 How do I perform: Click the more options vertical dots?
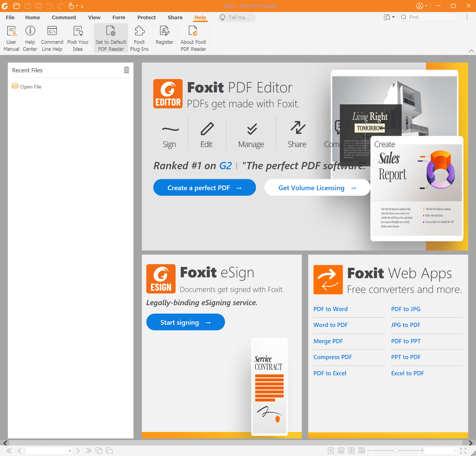[467, 17]
